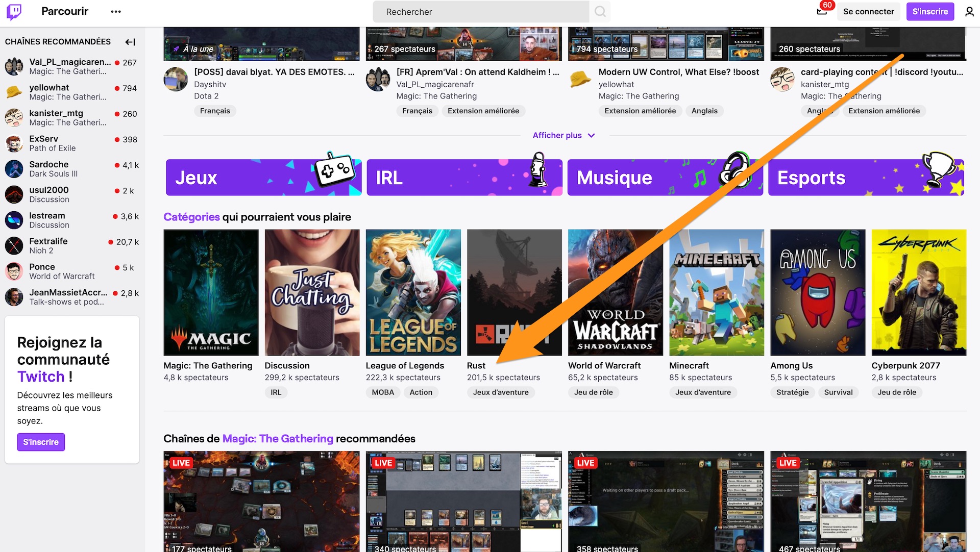Click Jeu de rôle tag under World of Warcraft
Screen dimensions: 980x552
[594, 392]
